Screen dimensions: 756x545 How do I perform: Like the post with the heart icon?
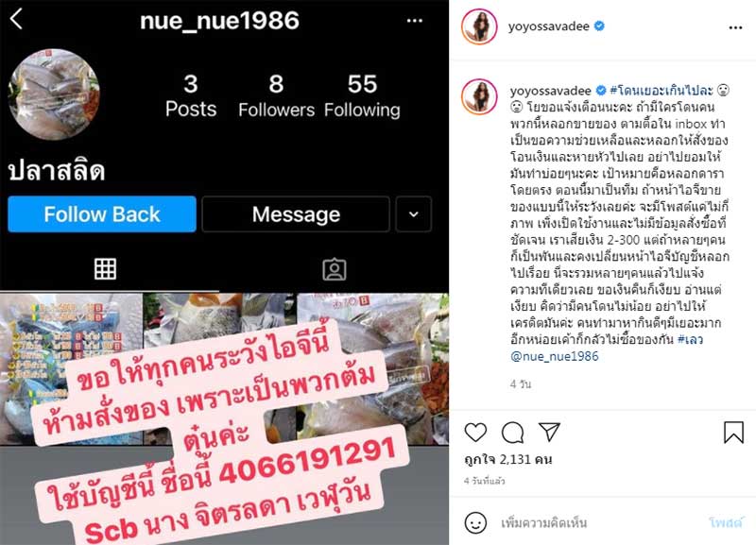tap(475, 433)
